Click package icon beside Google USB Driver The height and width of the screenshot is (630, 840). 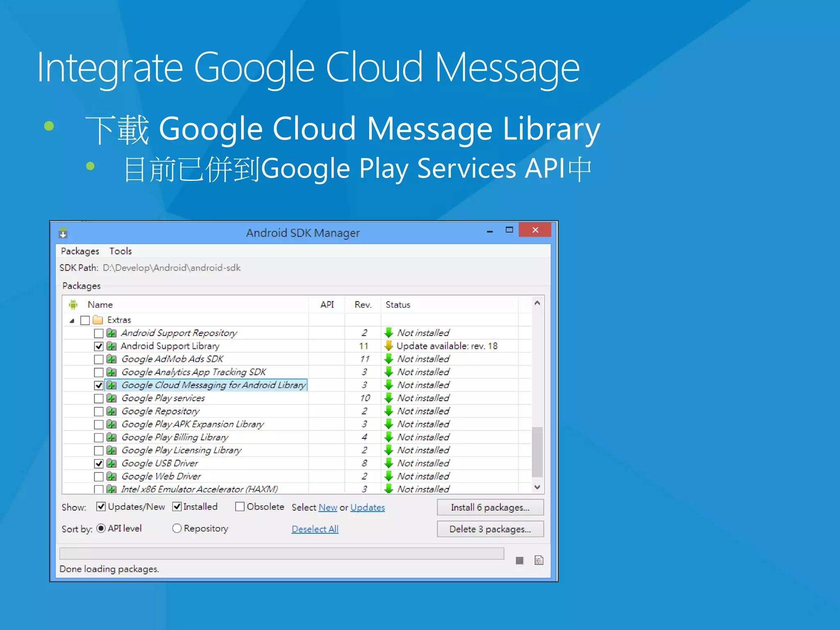point(111,463)
